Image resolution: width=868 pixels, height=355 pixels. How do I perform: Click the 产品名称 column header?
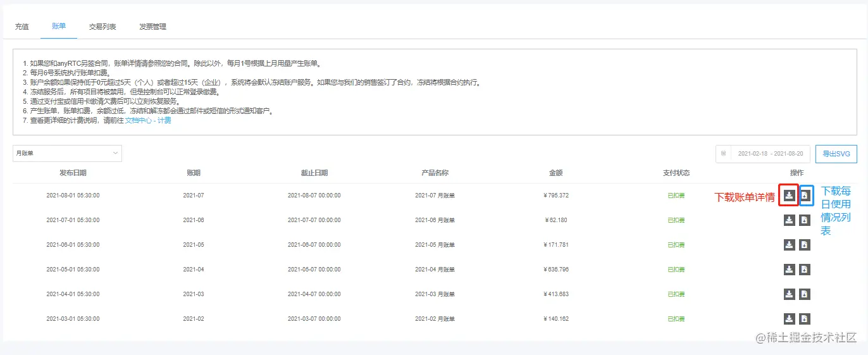tap(435, 173)
